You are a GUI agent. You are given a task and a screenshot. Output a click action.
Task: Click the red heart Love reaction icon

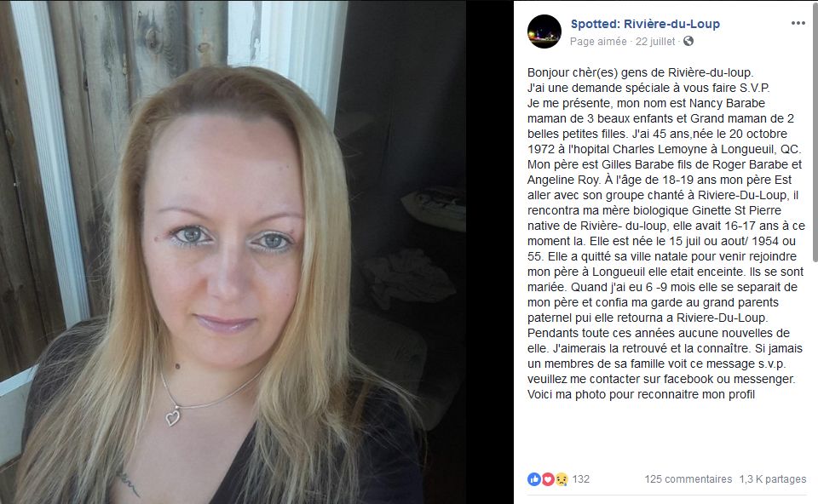pyautogui.click(x=547, y=479)
